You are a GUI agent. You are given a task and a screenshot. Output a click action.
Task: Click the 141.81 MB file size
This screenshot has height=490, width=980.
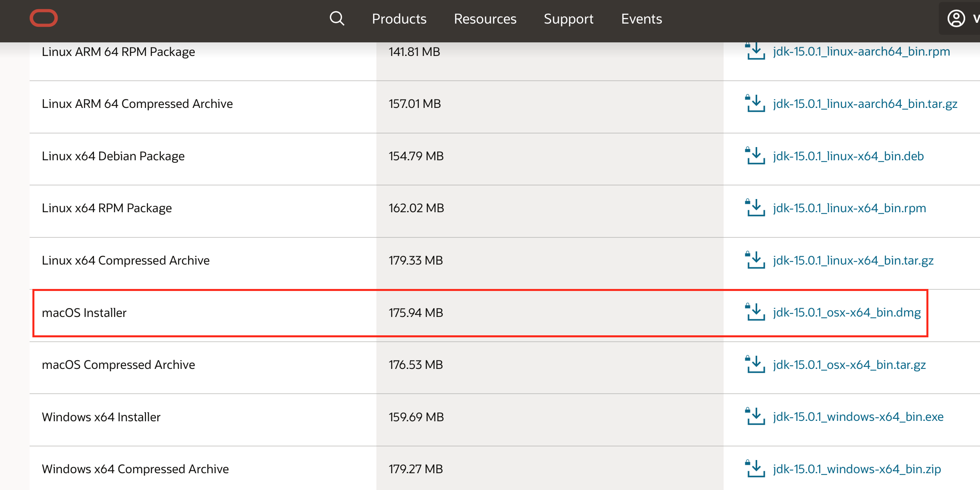(x=414, y=52)
